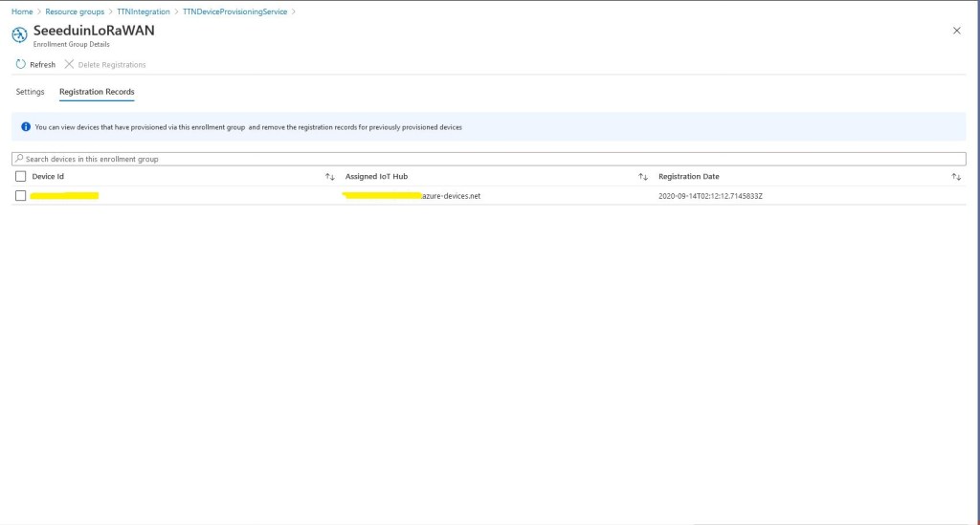Sort by Assigned IoT Hub arrows
This screenshot has height=525, width=980.
[x=643, y=177]
